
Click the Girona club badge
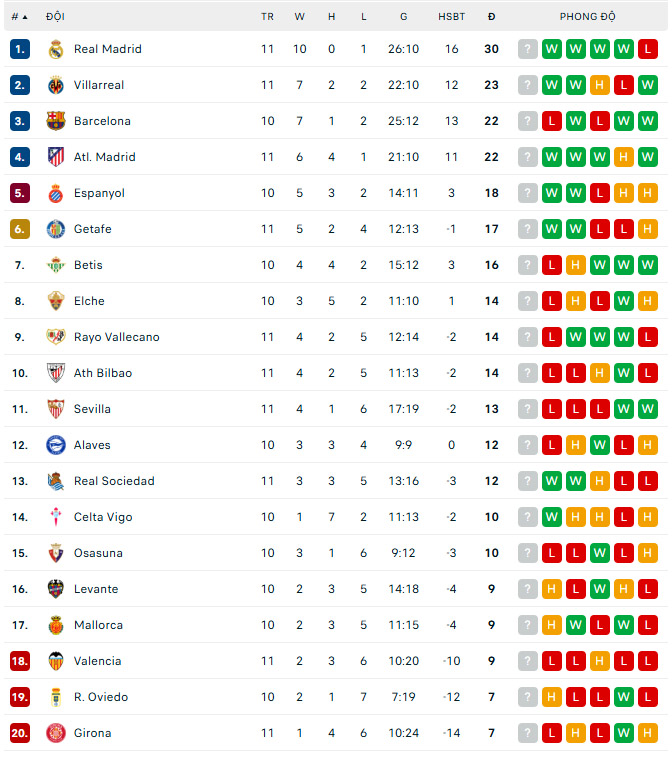coord(56,733)
